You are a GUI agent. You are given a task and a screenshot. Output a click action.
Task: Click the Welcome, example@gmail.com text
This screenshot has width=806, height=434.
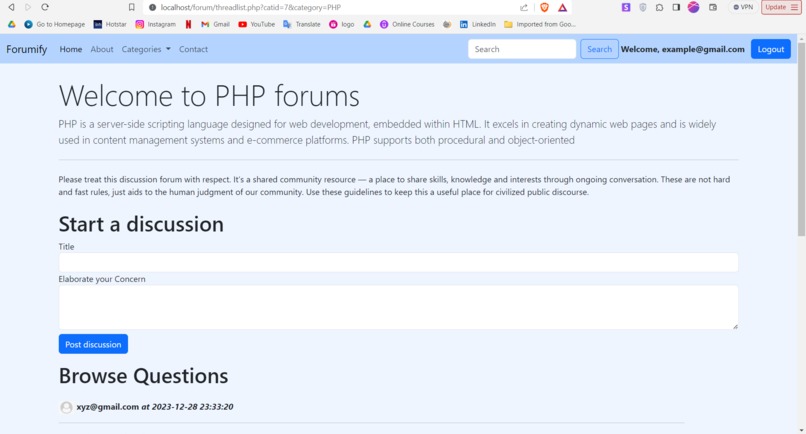(x=683, y=49)
